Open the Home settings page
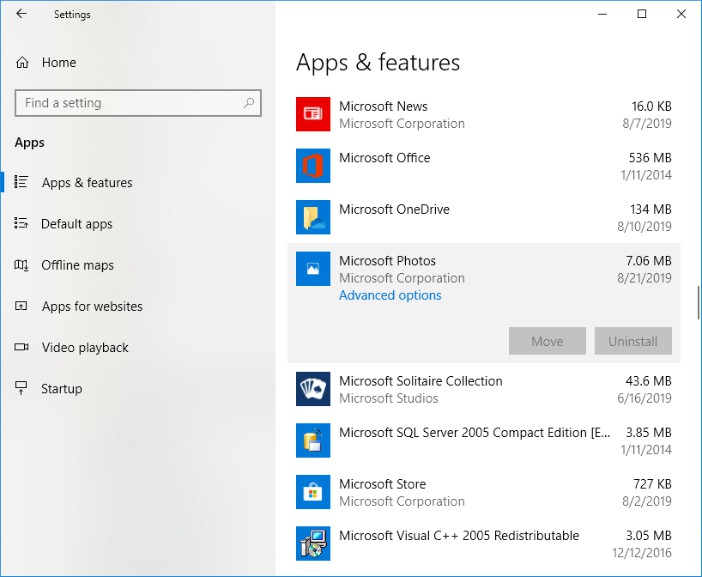 click(59, 62)
